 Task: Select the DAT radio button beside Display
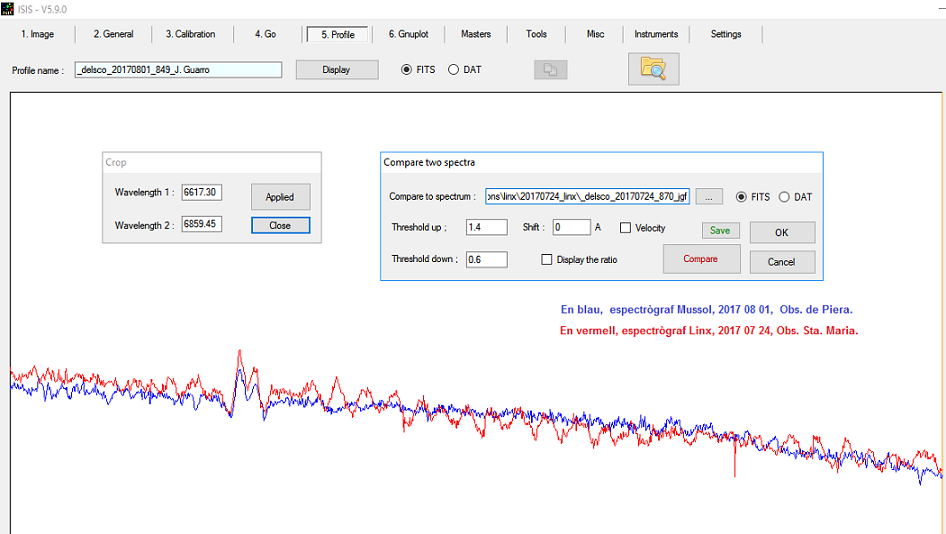click(x=454, y=70)
